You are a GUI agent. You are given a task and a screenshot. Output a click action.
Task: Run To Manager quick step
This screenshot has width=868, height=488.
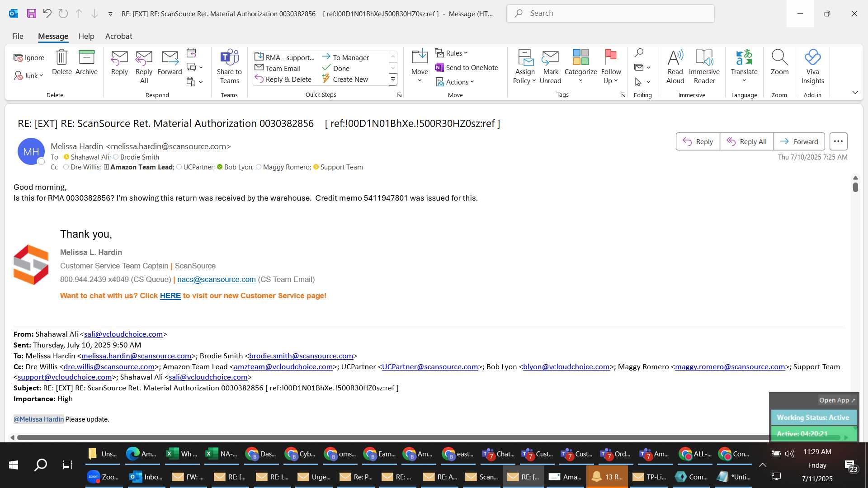pyautogui.click(x=345, y=57)
